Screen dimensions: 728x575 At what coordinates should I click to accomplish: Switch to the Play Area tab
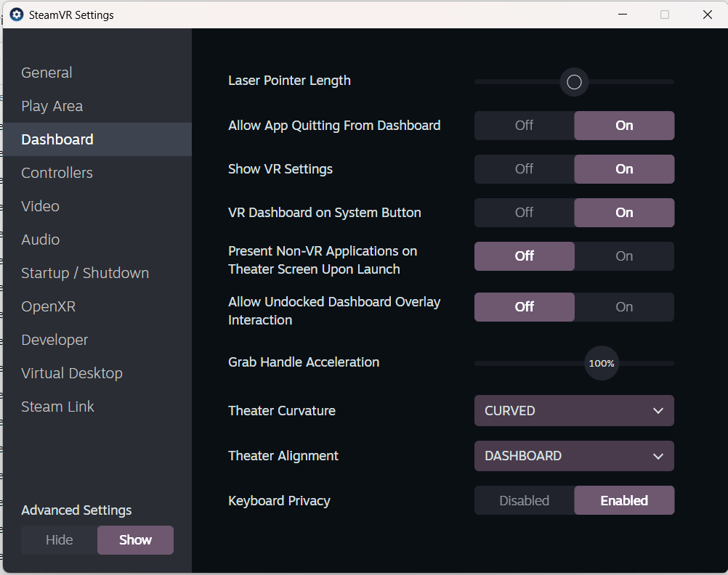[97, 106]
